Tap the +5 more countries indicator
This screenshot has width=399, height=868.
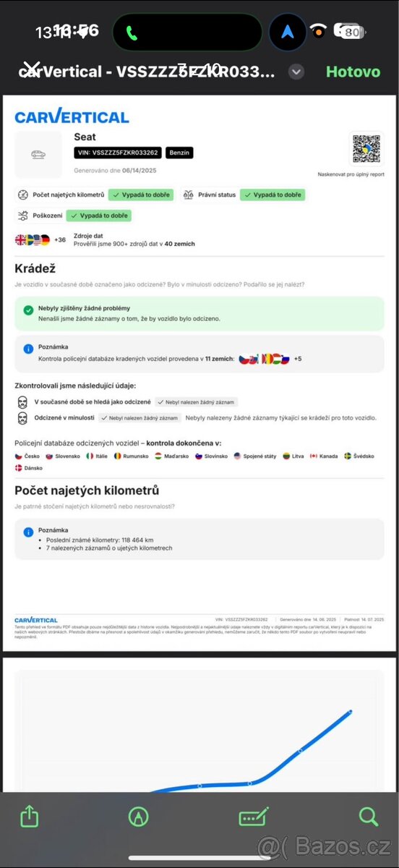point(297,359)
